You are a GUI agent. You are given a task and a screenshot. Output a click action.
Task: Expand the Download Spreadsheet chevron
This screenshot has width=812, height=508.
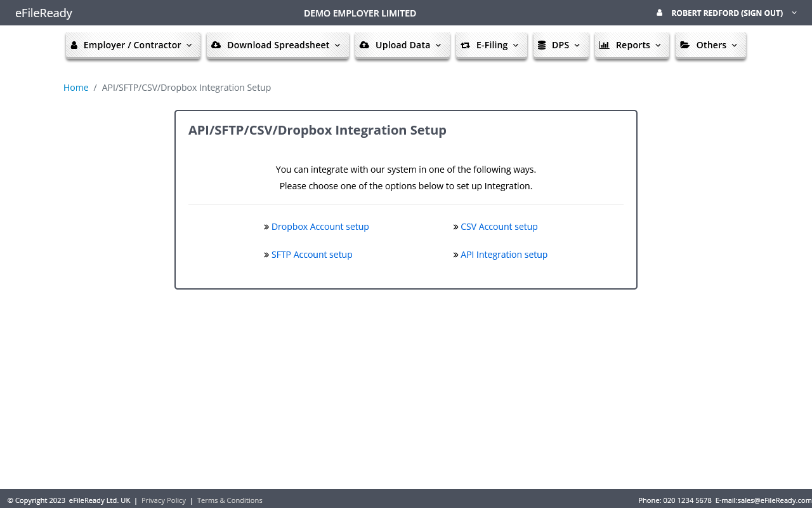click(337, 45)
